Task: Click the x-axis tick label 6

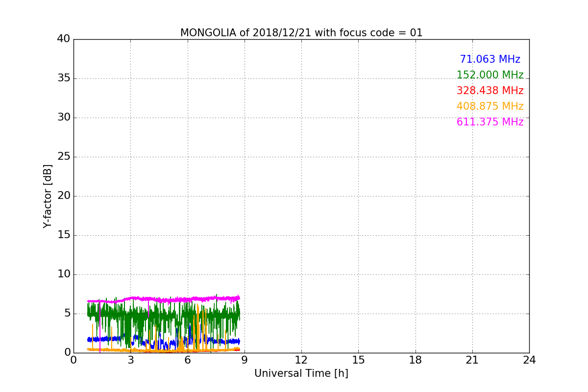Action: 188,360
